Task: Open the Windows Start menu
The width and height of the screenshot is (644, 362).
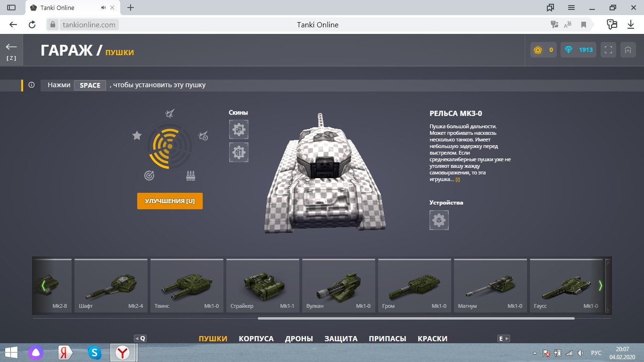Action: pyautogui.click(x=11, y=353)
